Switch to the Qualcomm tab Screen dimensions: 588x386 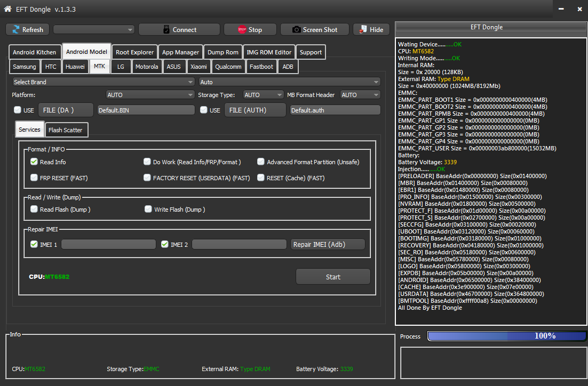pos(228,67)
